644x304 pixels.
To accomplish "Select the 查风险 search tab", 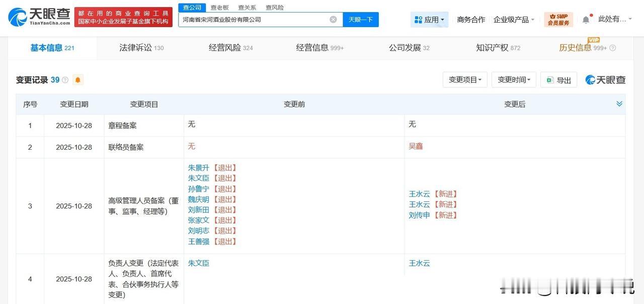I will tap(275, 8).
